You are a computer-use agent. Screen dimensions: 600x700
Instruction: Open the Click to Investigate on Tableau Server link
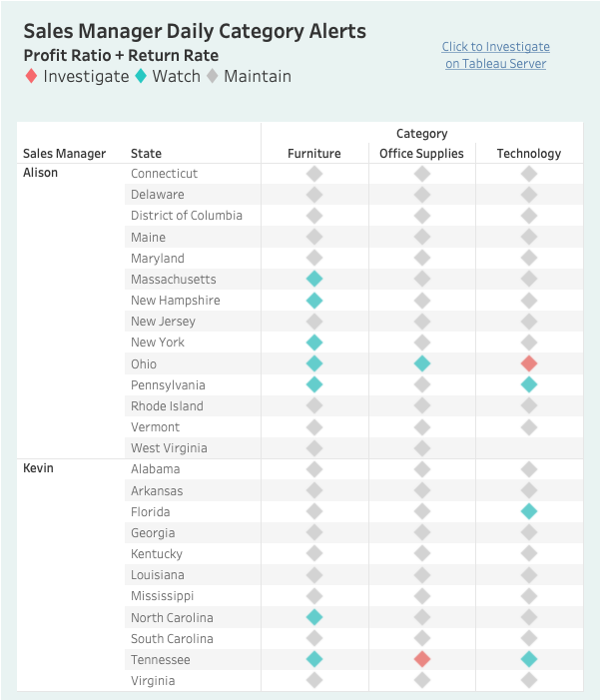click(495, 55)
